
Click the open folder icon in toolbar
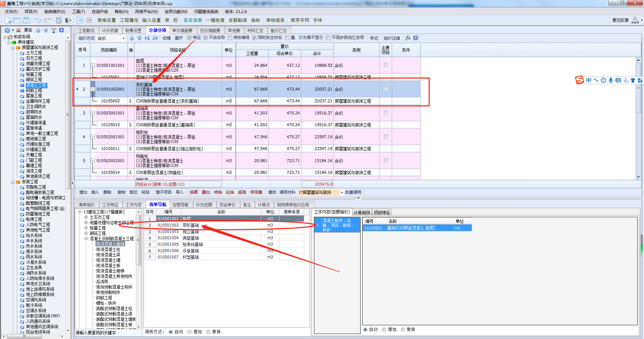17,20
